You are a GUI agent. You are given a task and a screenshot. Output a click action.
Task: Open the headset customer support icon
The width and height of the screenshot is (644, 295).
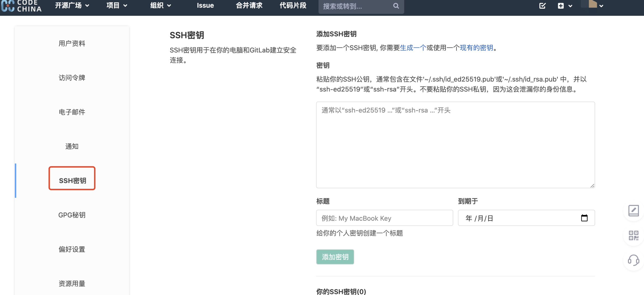(x=633, y=260)
